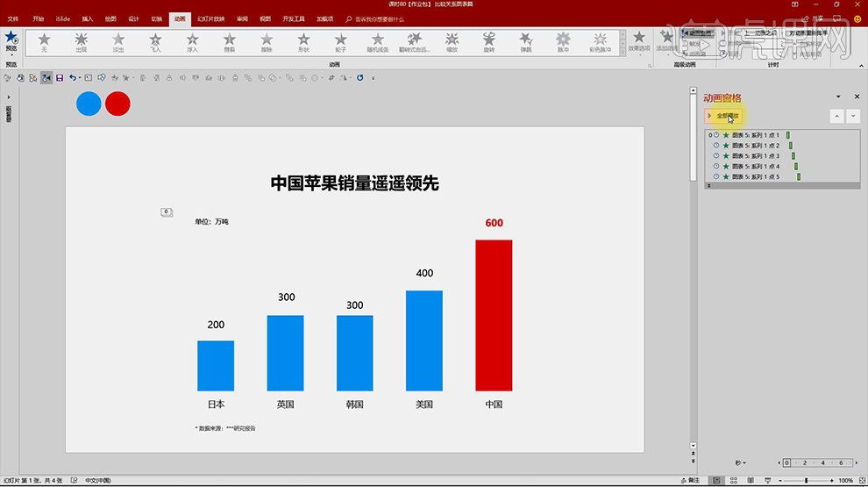The width and height of the screenshot is (868, 487).
Task: Select animation entry 图表 5: 系列 1 点 3
Action: (x=782, y=156)
